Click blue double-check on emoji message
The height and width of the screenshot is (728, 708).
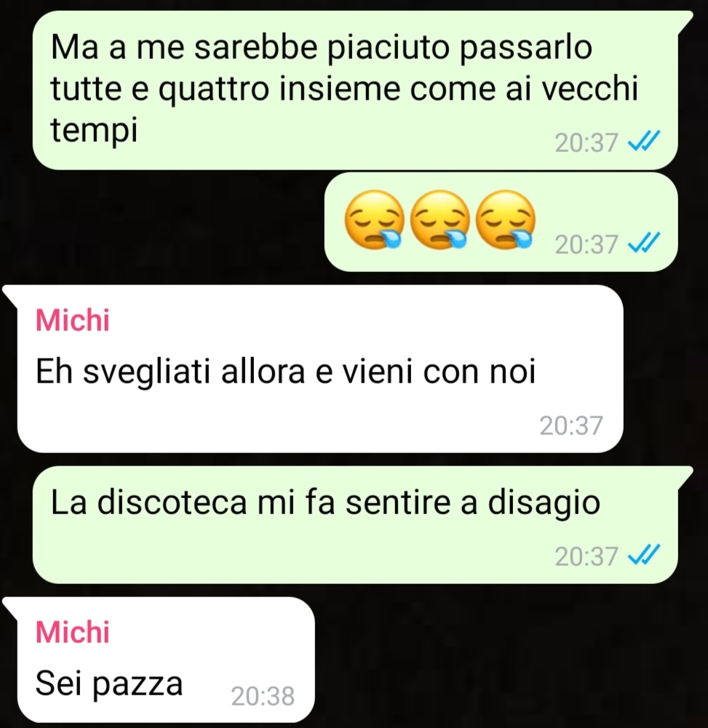(643, 244)
